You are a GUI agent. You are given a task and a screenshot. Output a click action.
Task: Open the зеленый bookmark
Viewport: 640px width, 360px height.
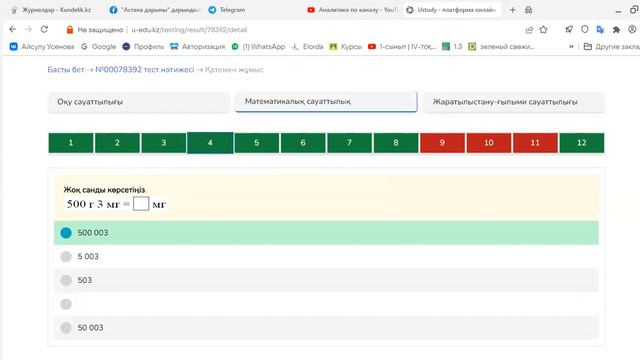[x=501, y=47]
